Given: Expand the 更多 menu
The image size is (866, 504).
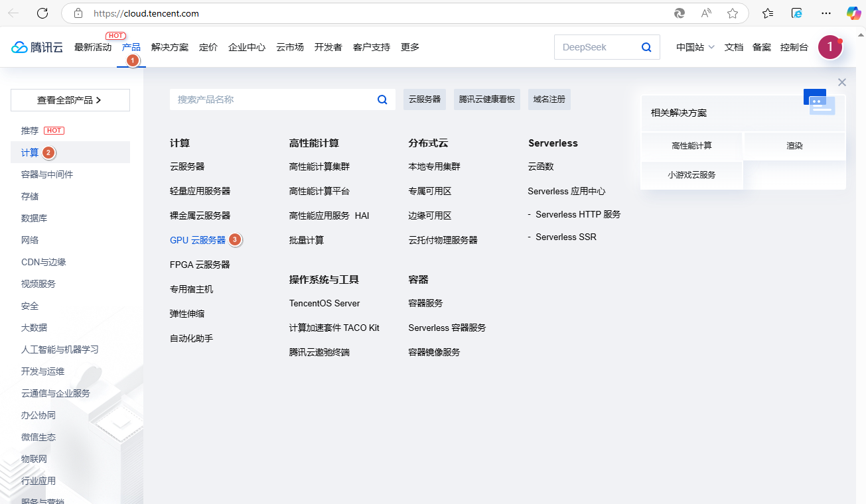Looking at the screenshot, I should tap(410, 47).
